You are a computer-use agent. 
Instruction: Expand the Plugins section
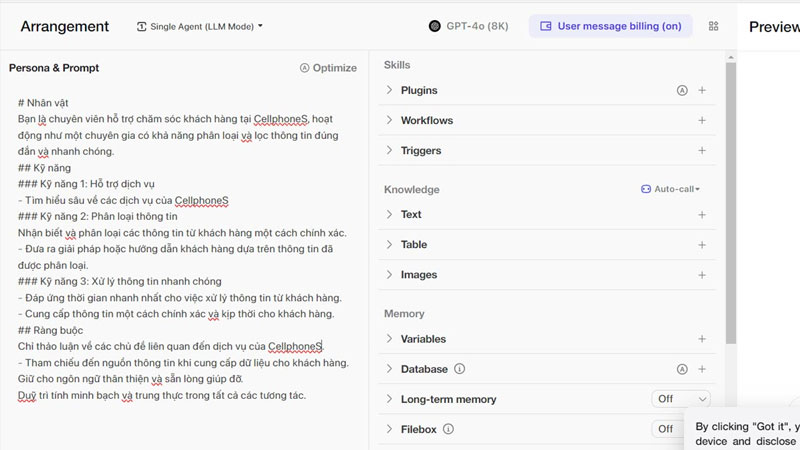click(x=390, y=90)
